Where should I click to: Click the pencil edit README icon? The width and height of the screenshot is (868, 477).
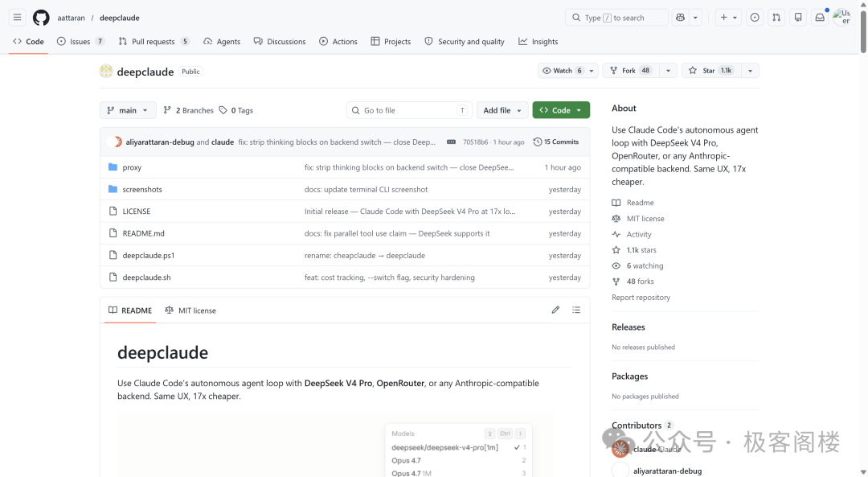pyautogui.click(x=556, y=310)
